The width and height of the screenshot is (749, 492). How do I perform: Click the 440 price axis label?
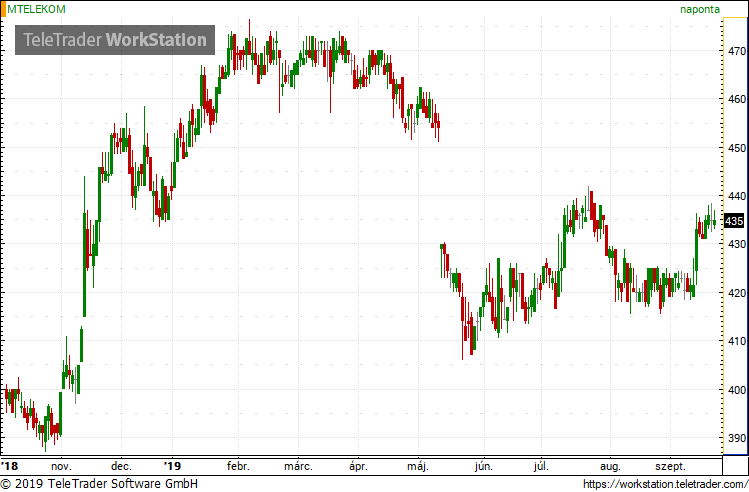tap(737, 196)
